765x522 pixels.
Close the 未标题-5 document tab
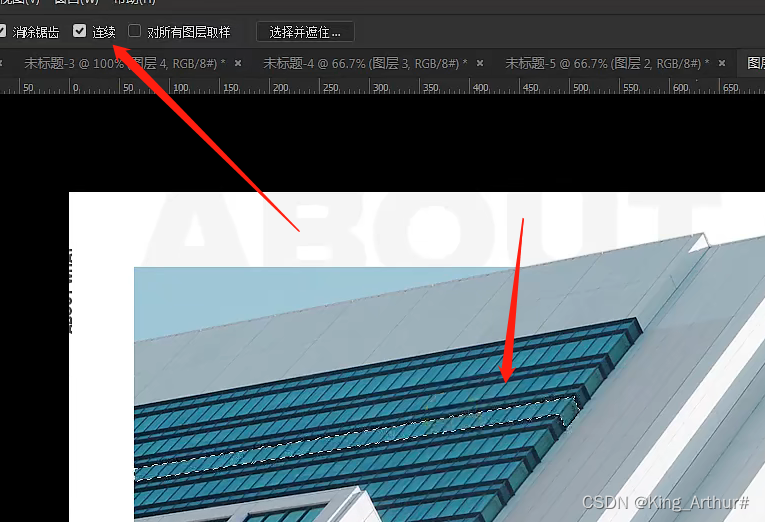722,63
